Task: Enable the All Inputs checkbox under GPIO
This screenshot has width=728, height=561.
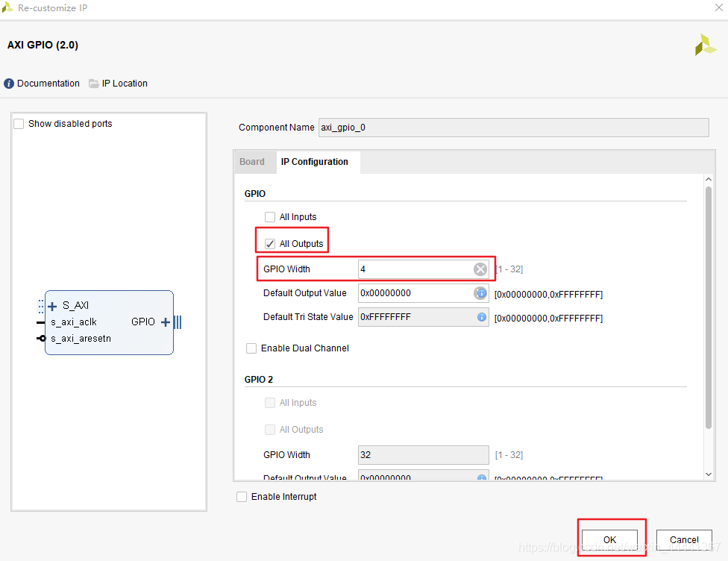Action: [270, 217]
